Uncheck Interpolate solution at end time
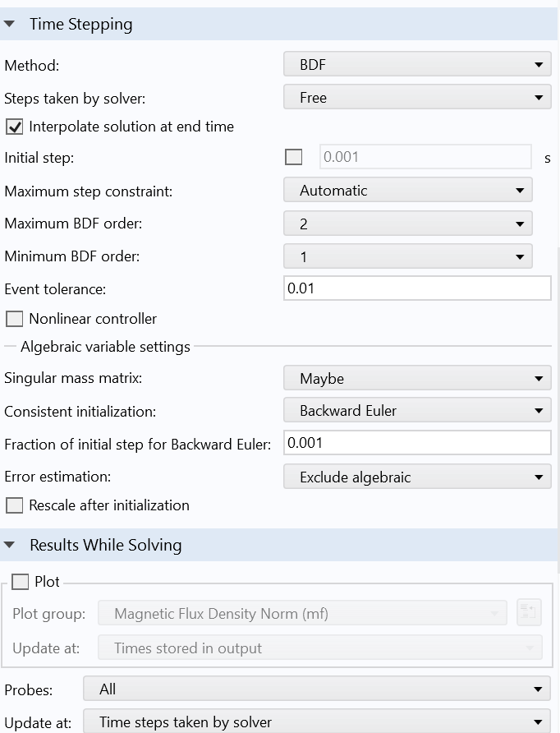The height and width of the screenshot is (733, 560). click(15, 127)
